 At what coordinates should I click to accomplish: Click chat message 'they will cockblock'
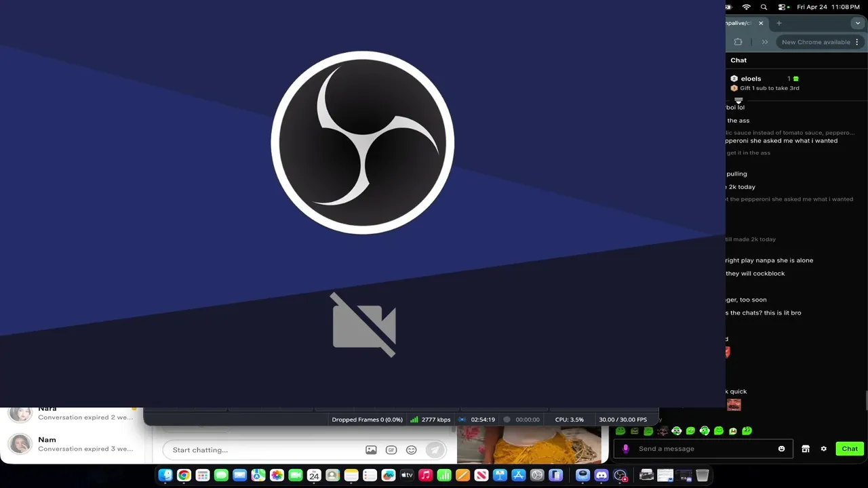[x=755, y=274]
